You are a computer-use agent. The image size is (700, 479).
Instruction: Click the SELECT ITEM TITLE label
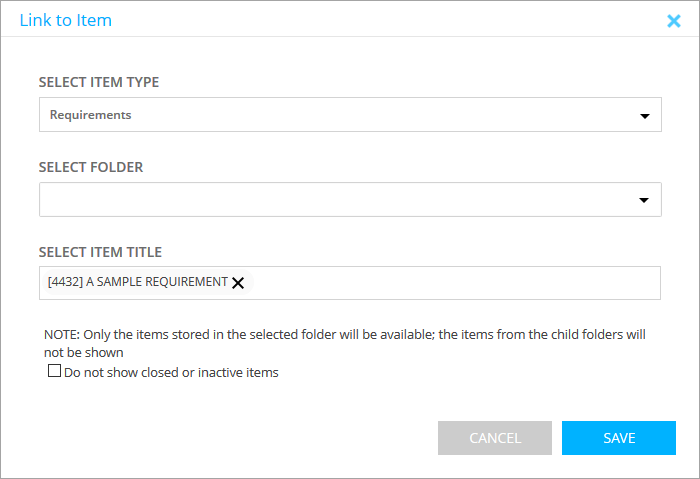[100, 252]
